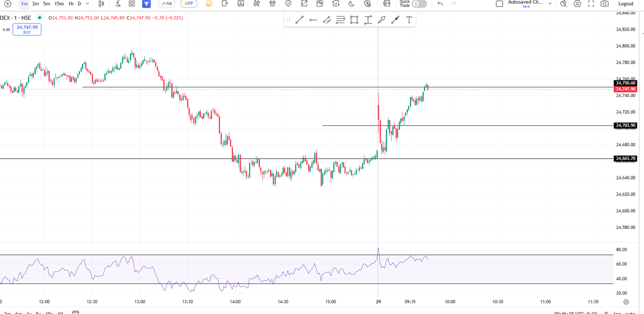Click the head profile settings icon

pos(368,4)
